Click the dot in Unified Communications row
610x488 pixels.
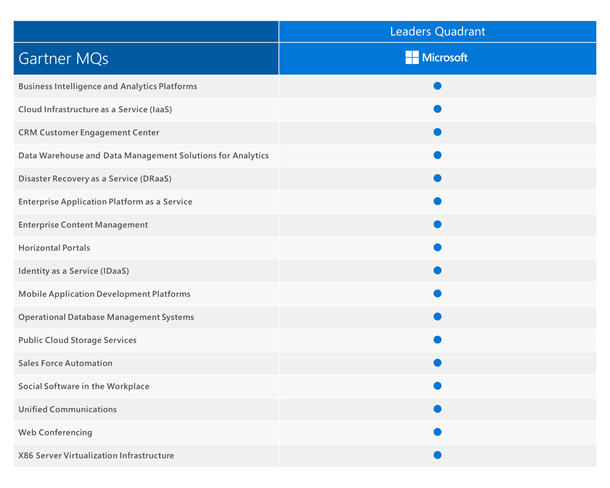coord(437,409)
